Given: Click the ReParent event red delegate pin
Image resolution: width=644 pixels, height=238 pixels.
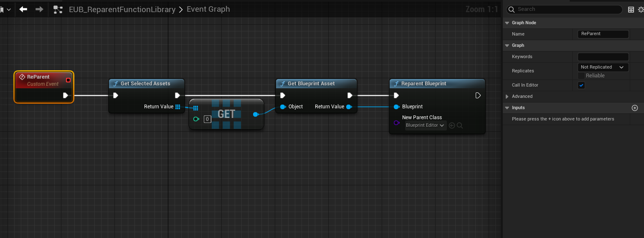Looking at the screenshot, I should pos(68,80).
